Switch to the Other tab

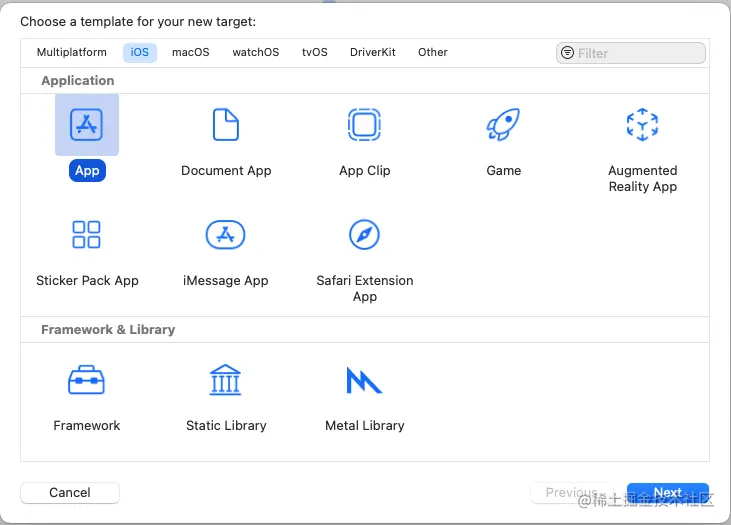click(x=433, y=52)
